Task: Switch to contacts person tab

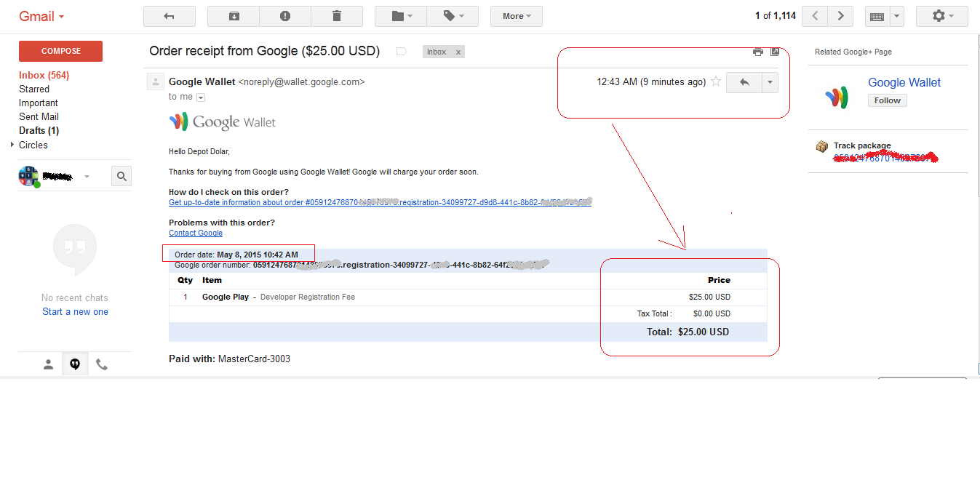Action: point(48,365)
